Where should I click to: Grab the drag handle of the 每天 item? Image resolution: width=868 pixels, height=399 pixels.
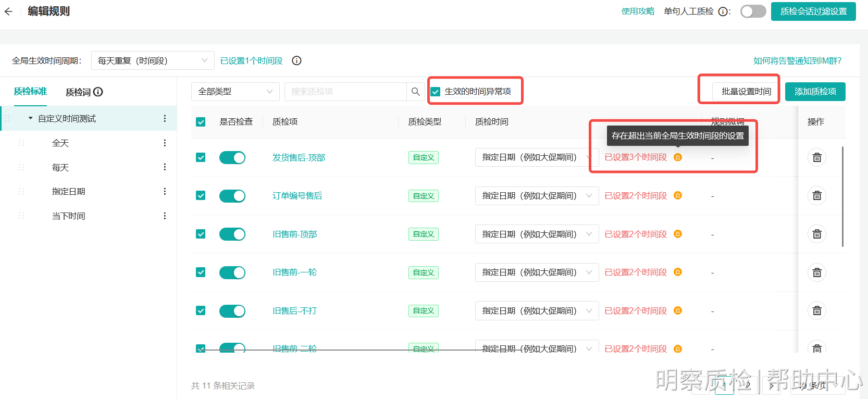point(21,167)
